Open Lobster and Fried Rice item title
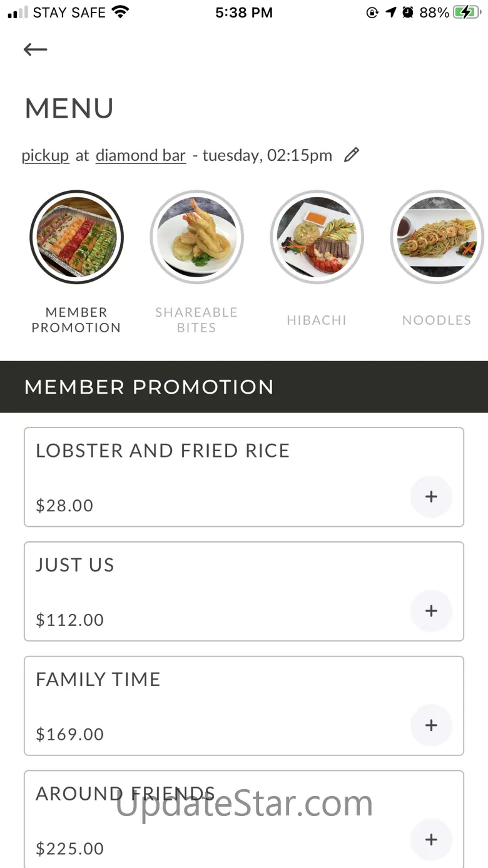Screen dimensions: 488x868 point(163,451)
